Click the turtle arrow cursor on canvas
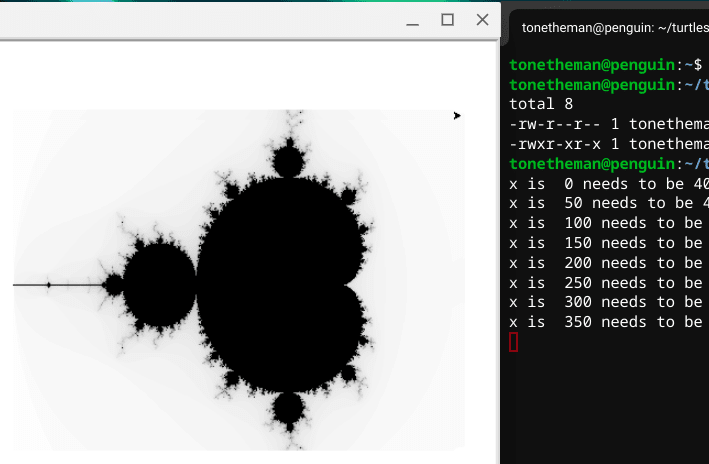This screenshot has width=709, height=464. [x=457, y=116]
